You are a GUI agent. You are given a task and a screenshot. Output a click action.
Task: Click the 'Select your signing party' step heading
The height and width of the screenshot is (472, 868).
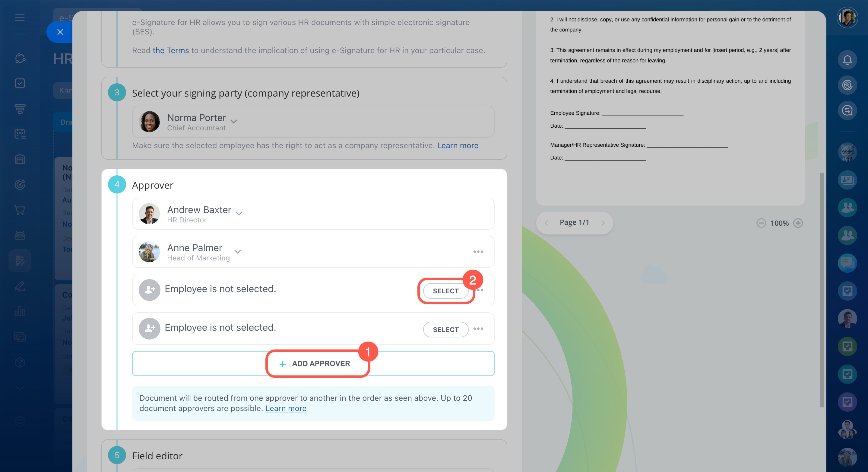[246, 93]
